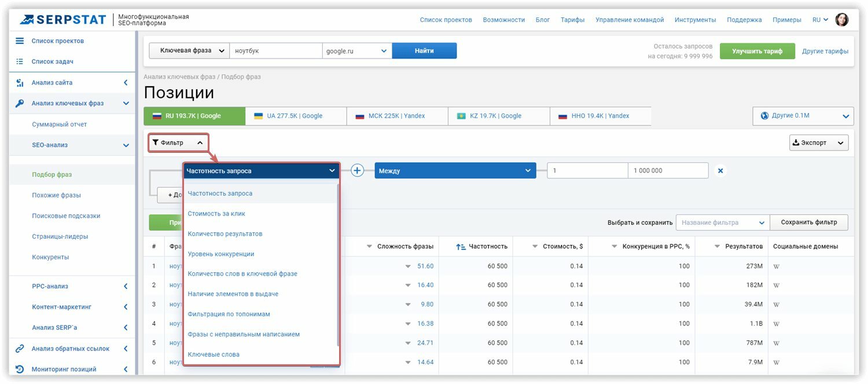Click the green upgrade plan button
The height and width of the screenshot is (384, 868).
[x=757, y=51]
